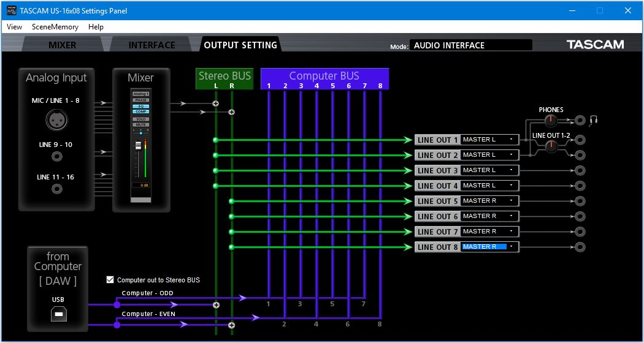
Task: Open the LINE OUT 8 source dropdown
Action: click(x=489, y=247)
